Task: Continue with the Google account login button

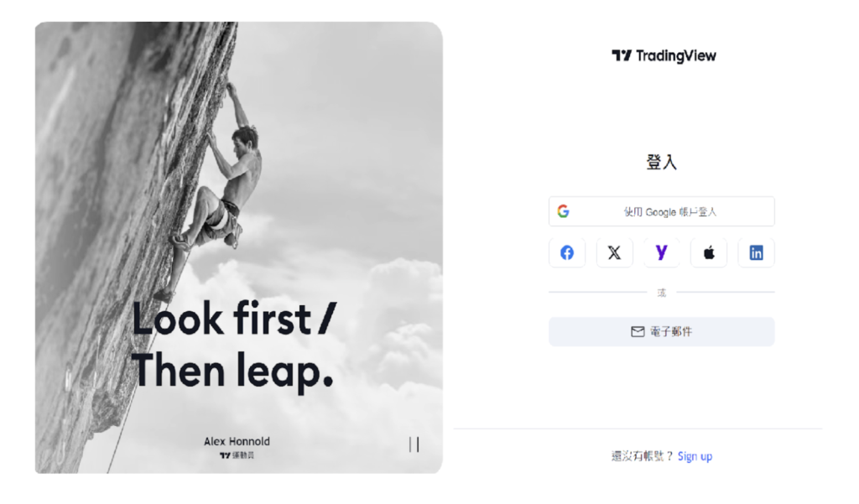Action: tap(661, 211)
